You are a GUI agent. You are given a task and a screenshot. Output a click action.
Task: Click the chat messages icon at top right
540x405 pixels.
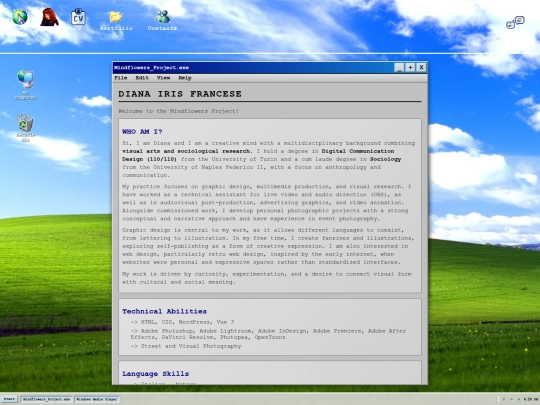coord(515,22)
